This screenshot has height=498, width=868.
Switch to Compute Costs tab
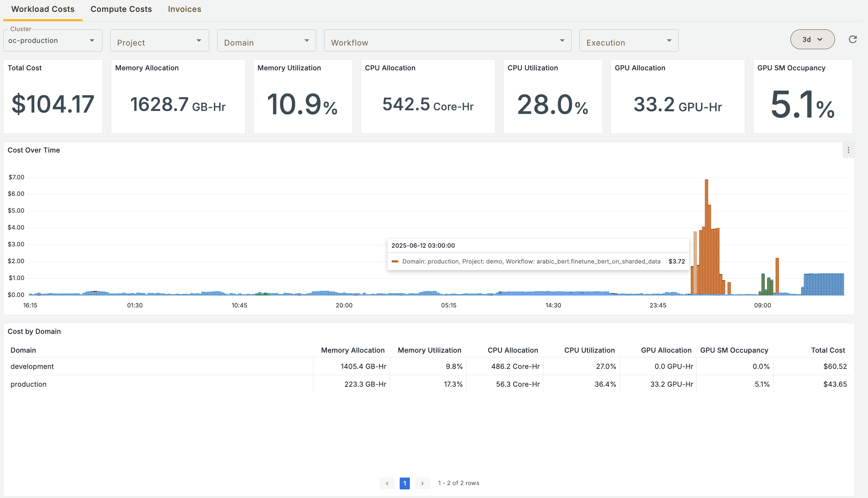point(121,9)
